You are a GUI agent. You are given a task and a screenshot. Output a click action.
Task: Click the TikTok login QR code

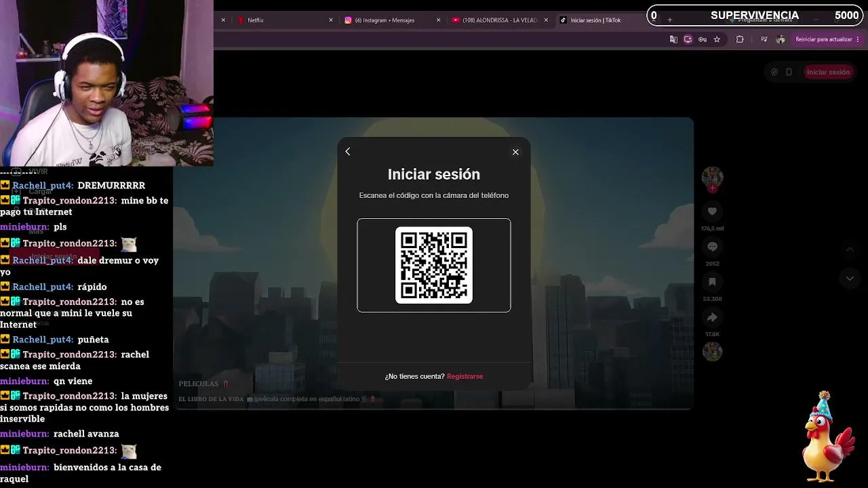[434, 265]
